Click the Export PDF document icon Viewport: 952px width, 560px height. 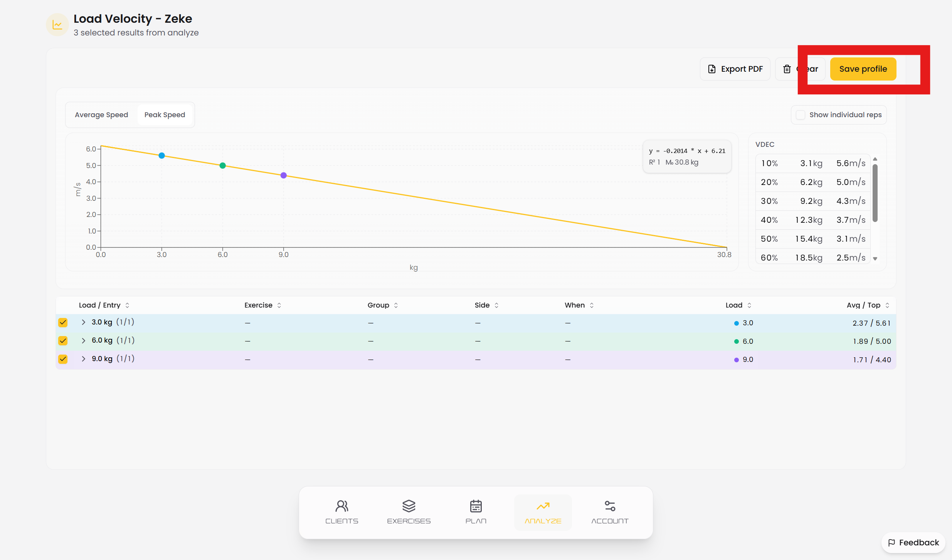[x=712, y=69]
